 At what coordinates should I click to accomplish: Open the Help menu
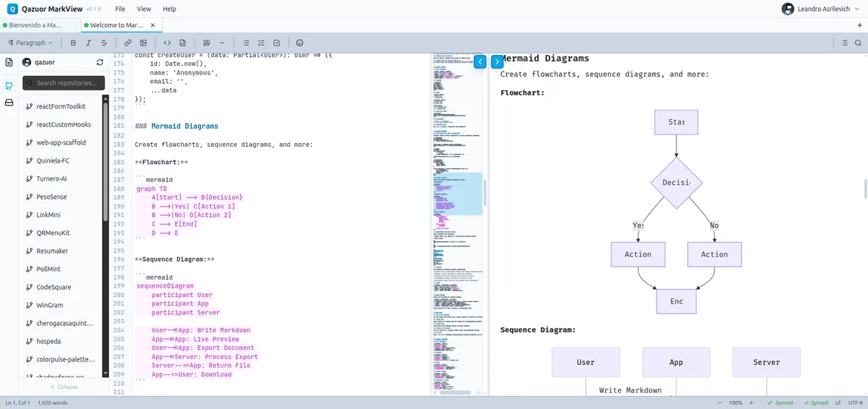coord(169,9)
